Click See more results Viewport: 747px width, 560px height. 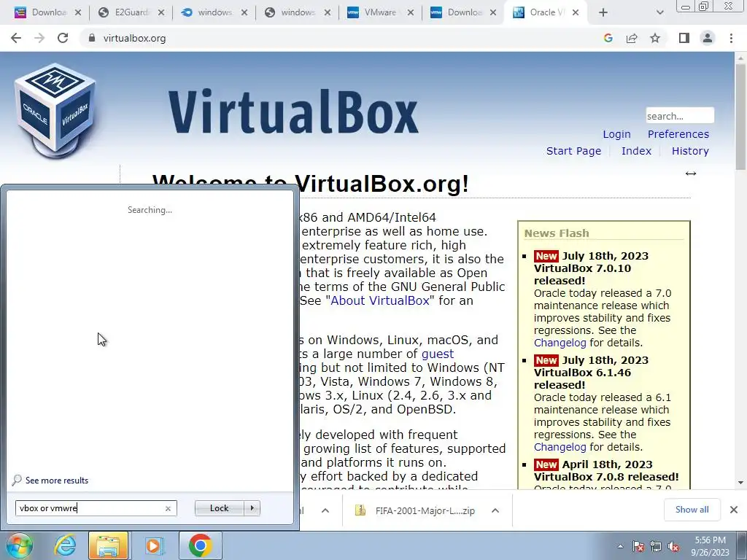pos(57,481)
